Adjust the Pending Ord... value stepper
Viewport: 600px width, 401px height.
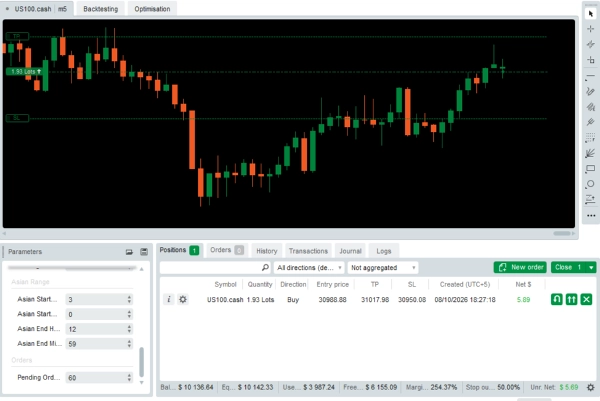pos(129,378)
